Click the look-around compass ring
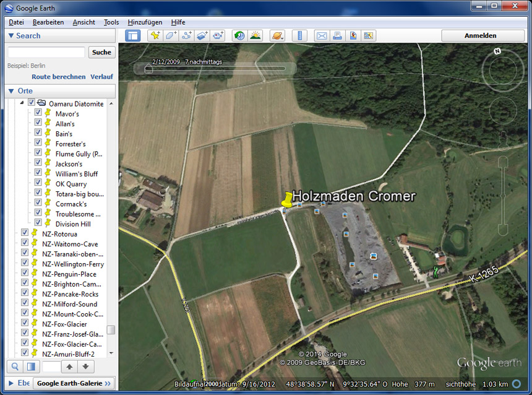Screen dimensions: 532x395 pos(503,71)
